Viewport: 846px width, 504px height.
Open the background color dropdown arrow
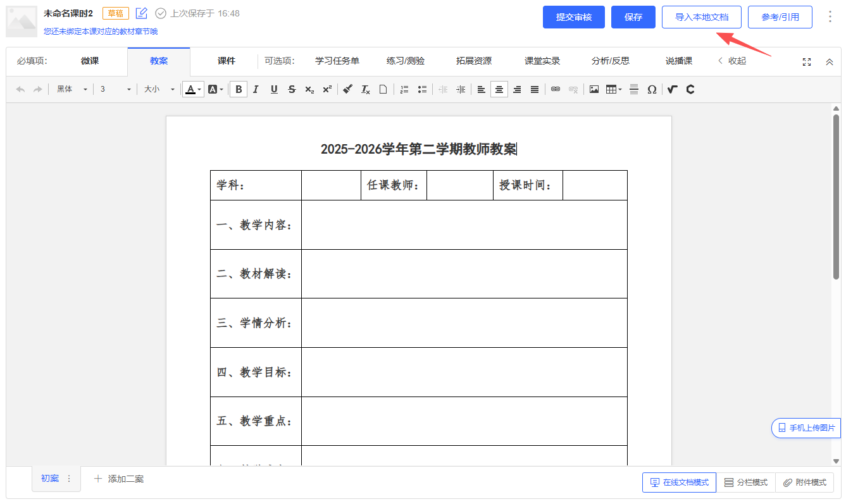click(222, 90)
